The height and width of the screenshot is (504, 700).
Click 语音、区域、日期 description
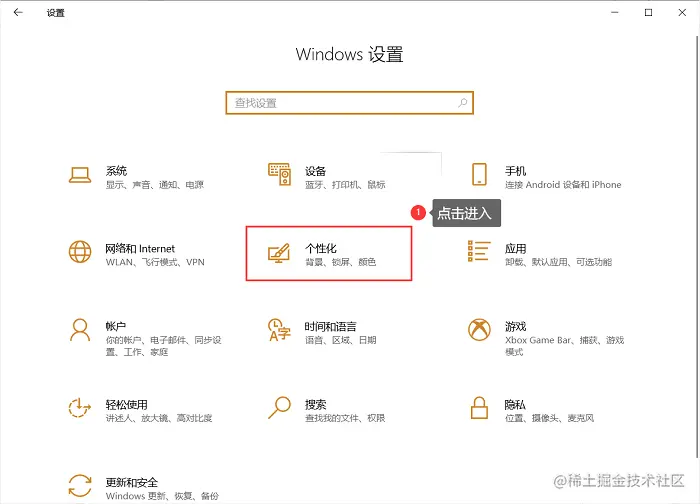(341, 340)
